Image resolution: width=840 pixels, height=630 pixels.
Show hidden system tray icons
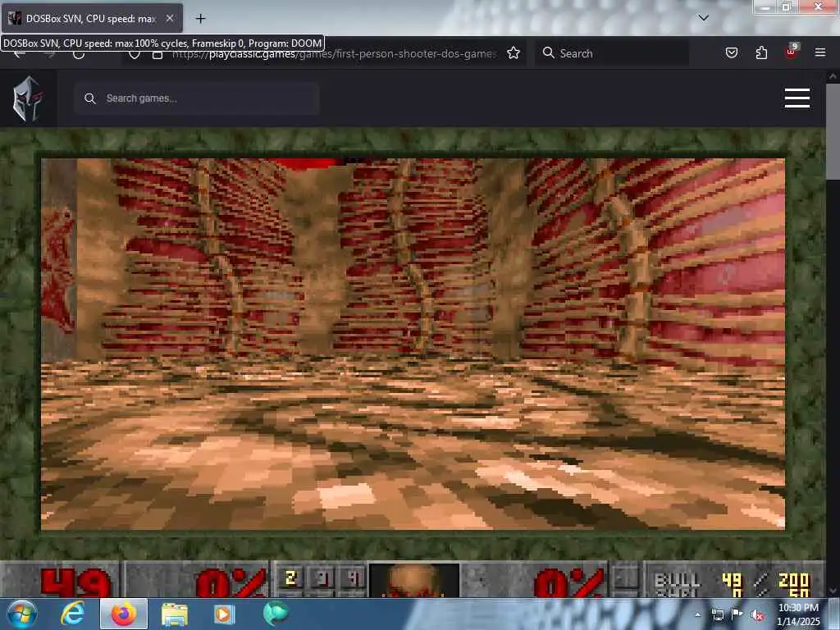pyautogui.click(x=697, y=614)
